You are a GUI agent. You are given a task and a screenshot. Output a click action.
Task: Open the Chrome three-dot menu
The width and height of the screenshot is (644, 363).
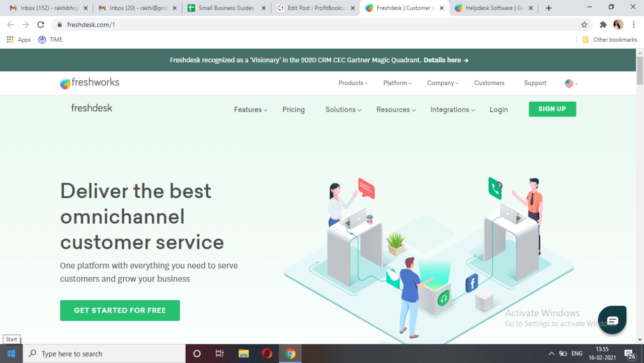pyautogui.click(x=633, y=24)
